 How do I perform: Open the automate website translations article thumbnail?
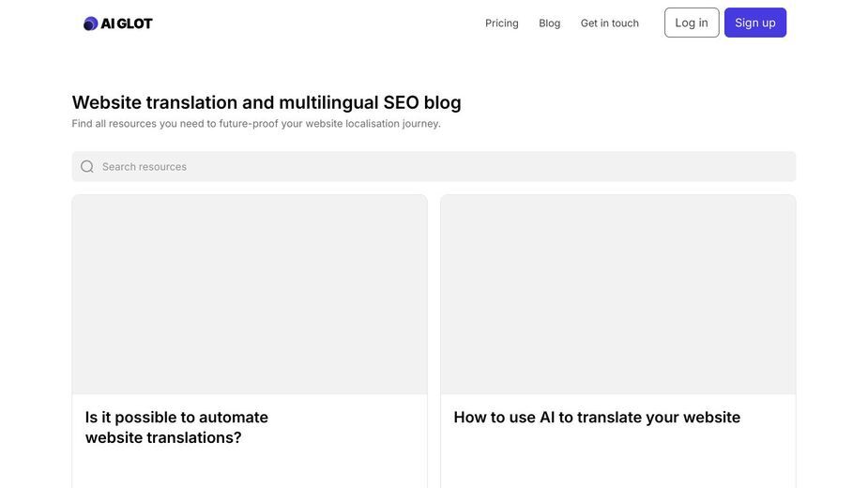[x=250, y=294]
